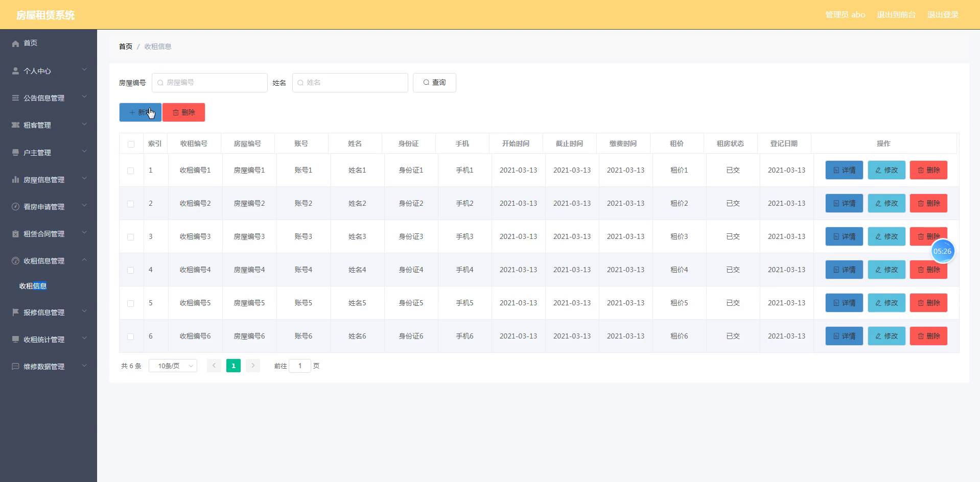Click 删除 for the 收租编号4 row
Screen dimensions: 980x482
[928, 270]
